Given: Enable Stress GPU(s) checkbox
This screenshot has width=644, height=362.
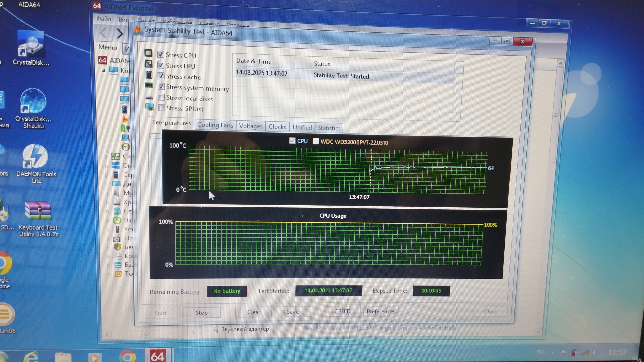Looking at the screenshot, I should click(161, 108).
